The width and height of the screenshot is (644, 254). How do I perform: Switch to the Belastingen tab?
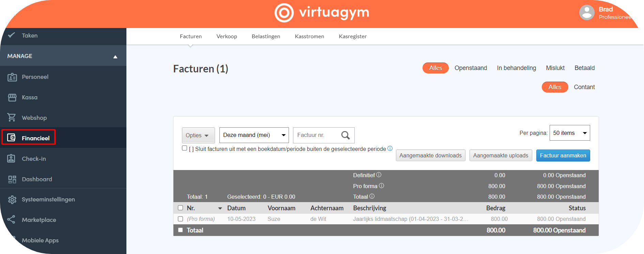tap(266, 36)
